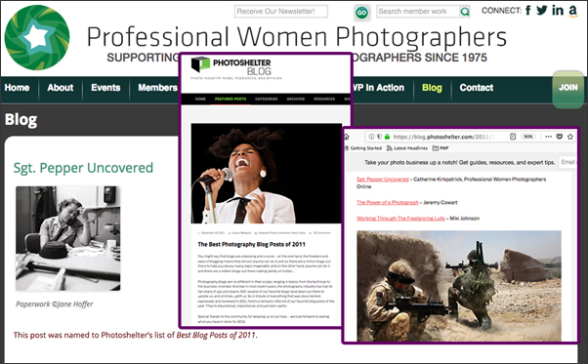Click the soldiers in desert photo
Screen dimensions: 588x364
(459, 285)
